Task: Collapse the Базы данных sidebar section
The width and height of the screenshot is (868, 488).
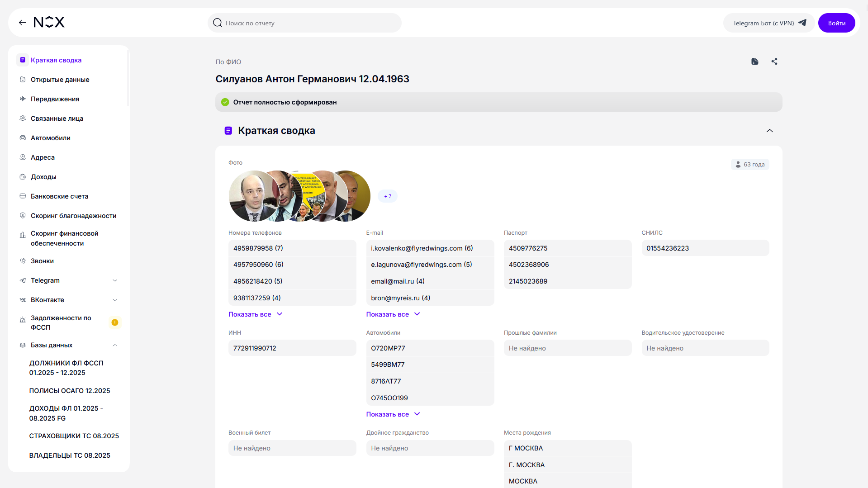Action: coord(115,345)
